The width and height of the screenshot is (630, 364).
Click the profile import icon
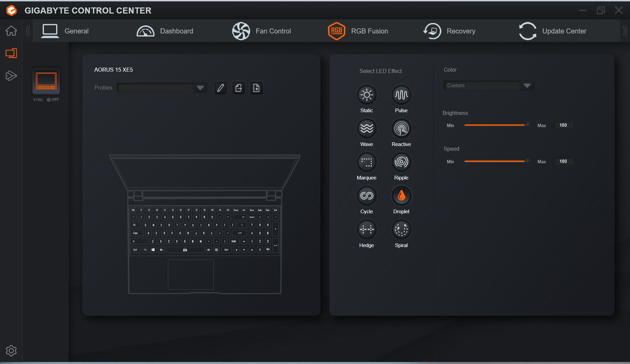pyautogui.click(x=257, y=88)
